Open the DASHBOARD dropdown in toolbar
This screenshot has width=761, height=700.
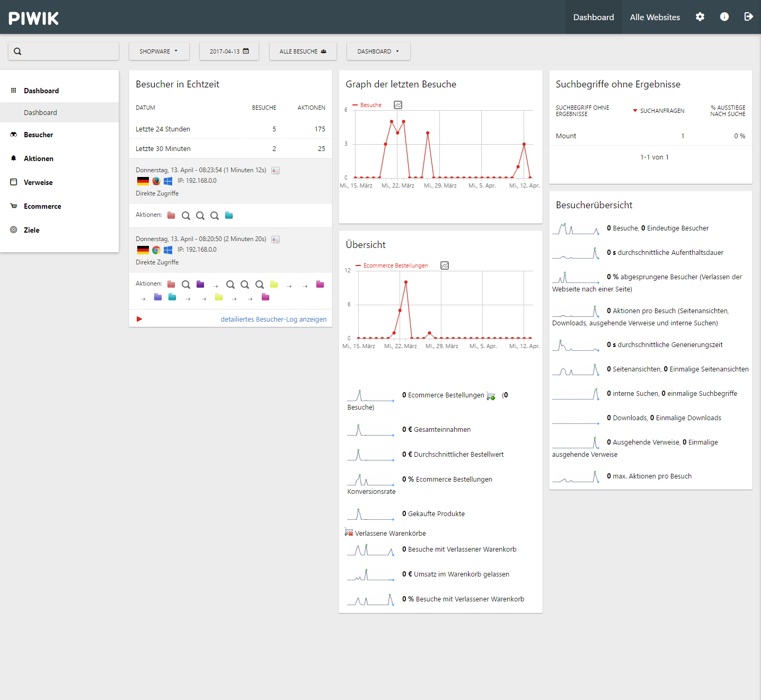point(378,51)
